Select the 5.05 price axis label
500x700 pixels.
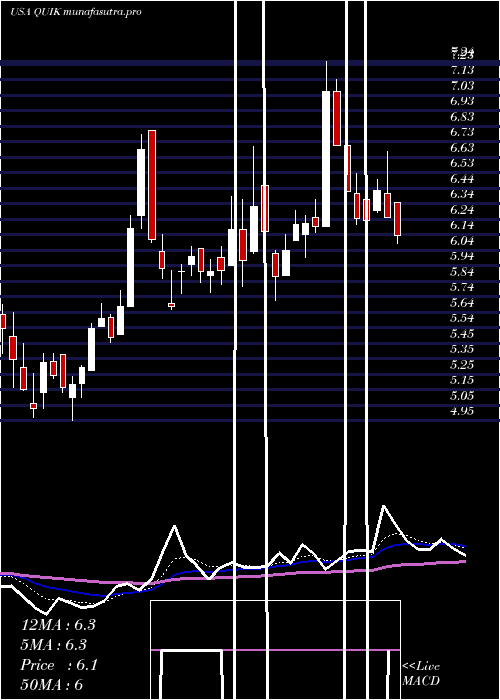coord(462,396)
